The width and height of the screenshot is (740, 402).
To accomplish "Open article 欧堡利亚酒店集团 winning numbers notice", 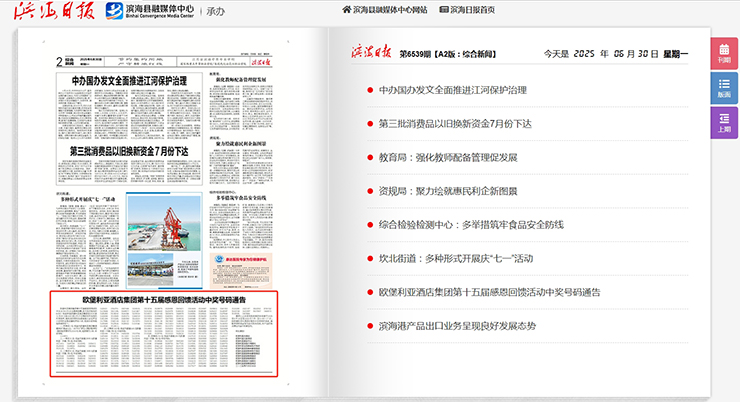I will pyautogui.click(x=489, y=292).
